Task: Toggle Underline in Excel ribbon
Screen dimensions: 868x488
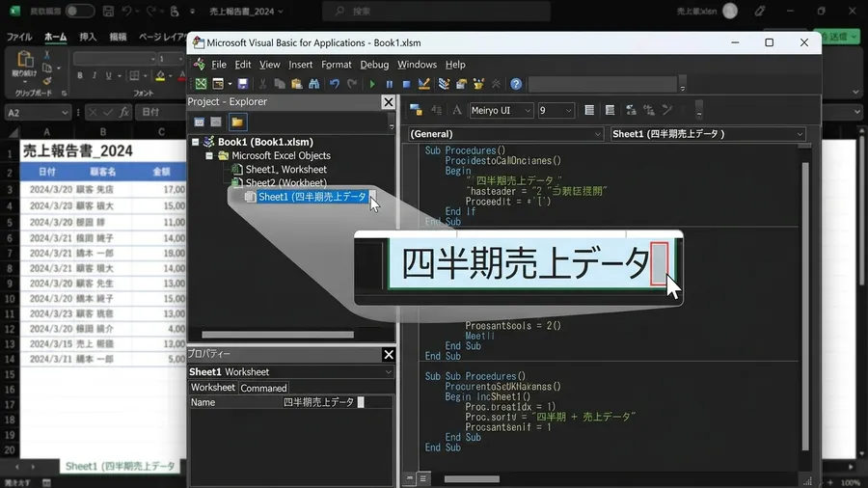Action: coord(108,76)
